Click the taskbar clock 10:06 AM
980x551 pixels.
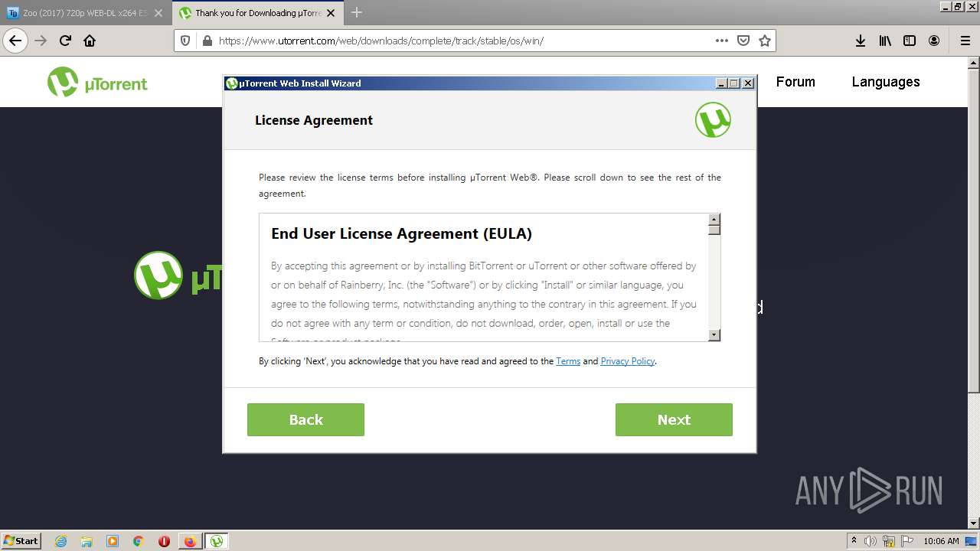[941, 541]
